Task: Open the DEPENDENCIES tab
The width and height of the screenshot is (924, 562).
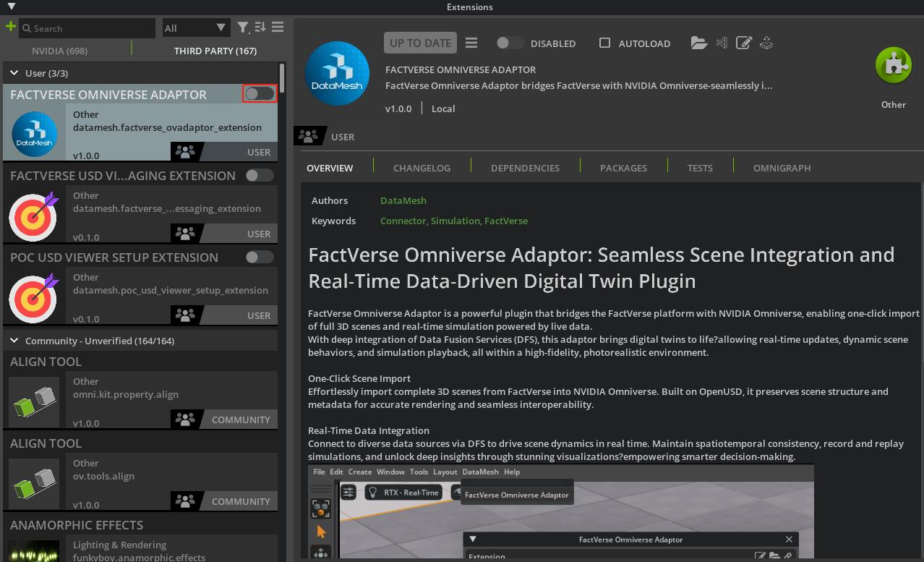Action: [525, 168]
